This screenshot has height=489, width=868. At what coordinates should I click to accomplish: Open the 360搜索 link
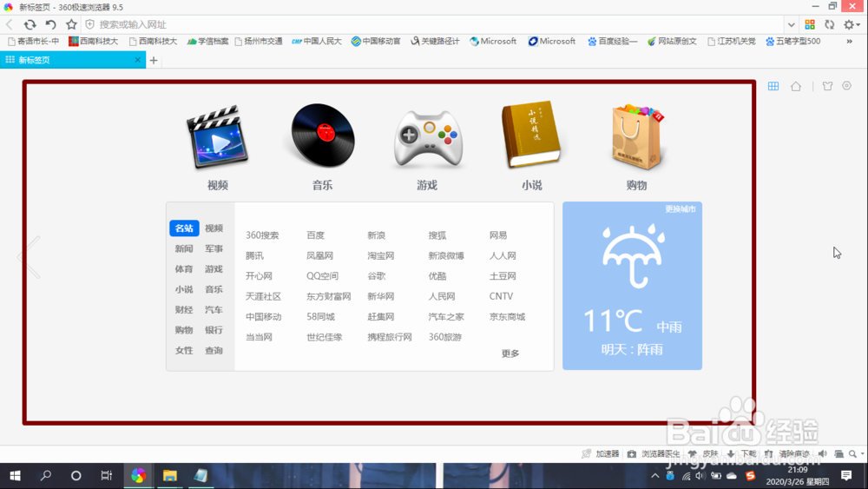click(x=262, y=235)
